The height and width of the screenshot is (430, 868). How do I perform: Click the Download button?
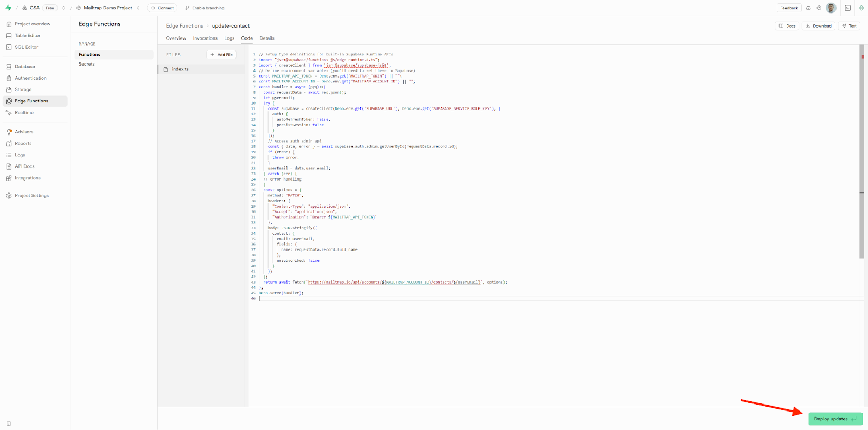point(819,26)
